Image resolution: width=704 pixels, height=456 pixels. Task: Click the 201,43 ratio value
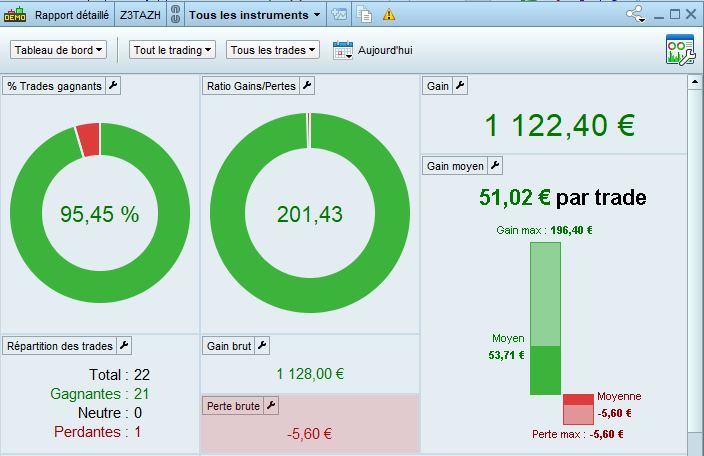[x=310, y=214]
